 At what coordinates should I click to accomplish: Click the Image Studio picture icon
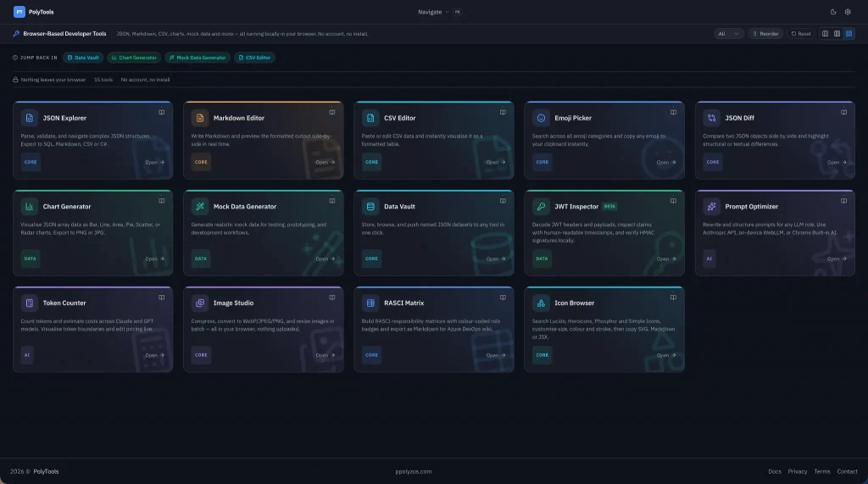200,303
